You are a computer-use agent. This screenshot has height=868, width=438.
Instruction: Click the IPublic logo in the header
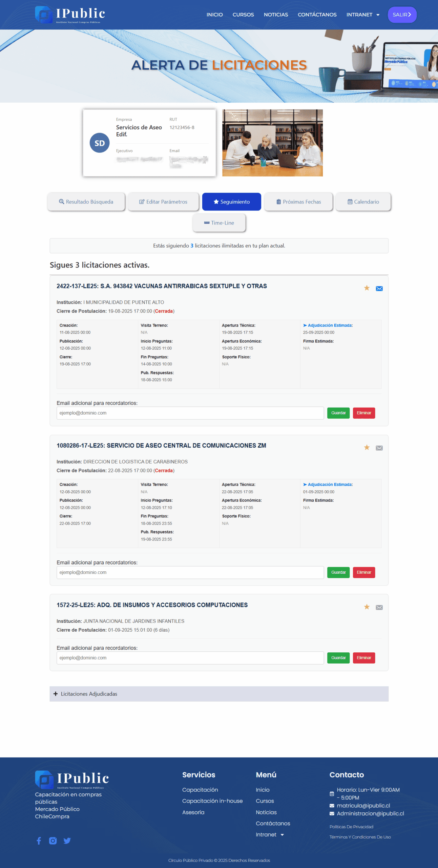click(70, 15)
